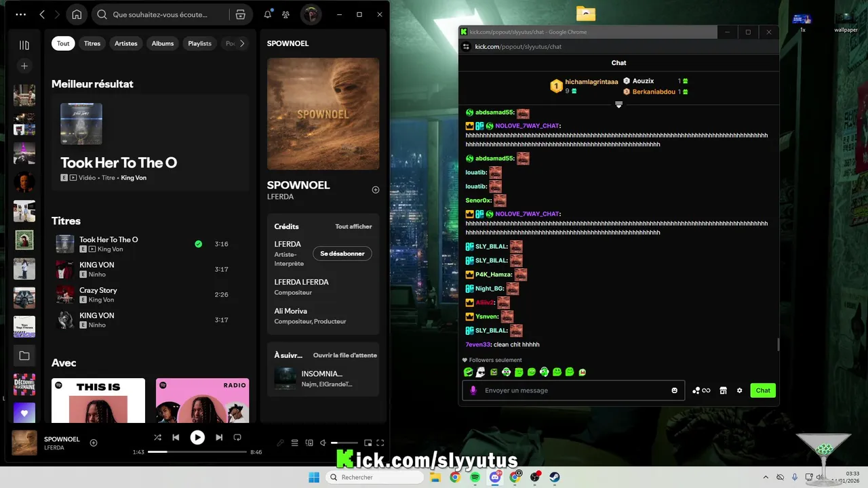The image size is (868, 488).
Task: Open Steam from the taskbar
Action: (x=555, y=477)
